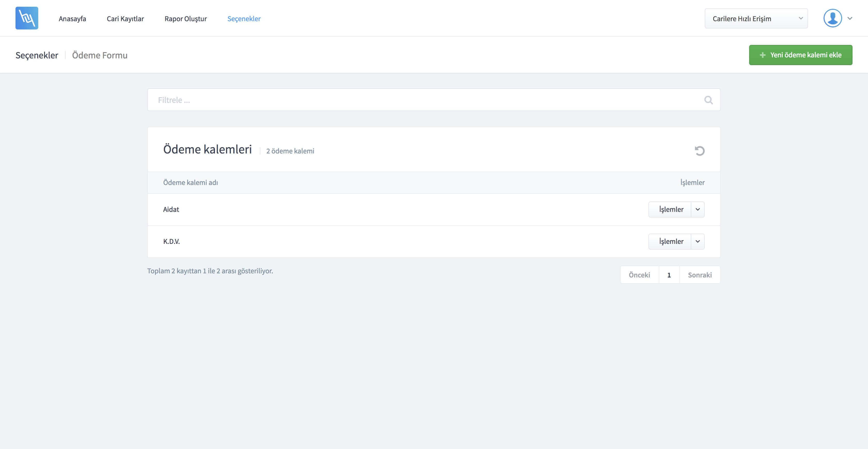This screenshot has width=868, height=449.
Task: Click the search magnifier icon
Action: pos(708,100)
